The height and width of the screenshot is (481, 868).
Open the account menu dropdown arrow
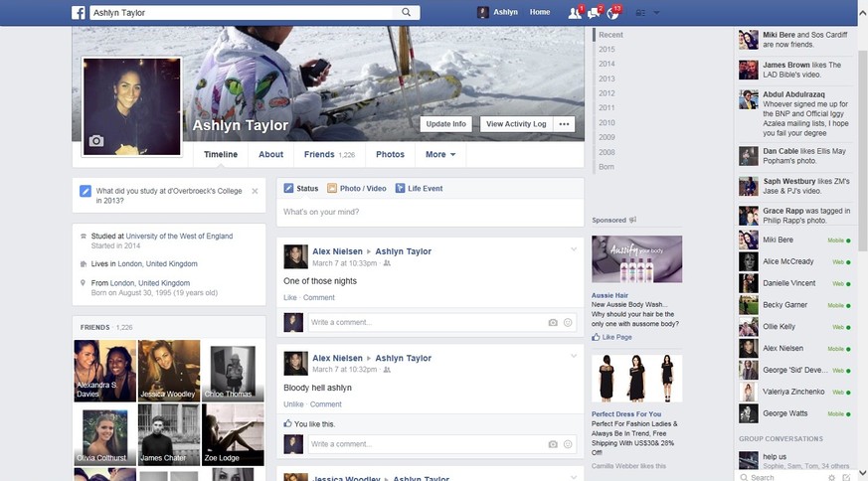(x=658, y=12)
